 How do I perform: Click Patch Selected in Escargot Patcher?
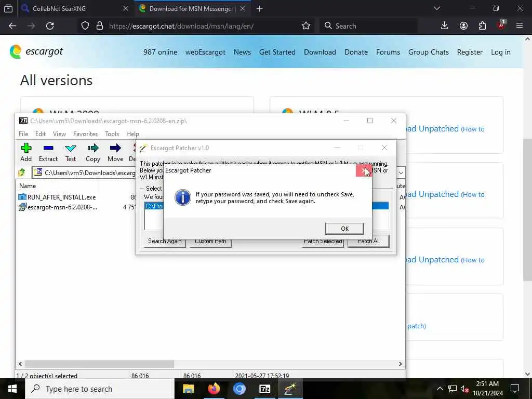(x=323, y=242)
